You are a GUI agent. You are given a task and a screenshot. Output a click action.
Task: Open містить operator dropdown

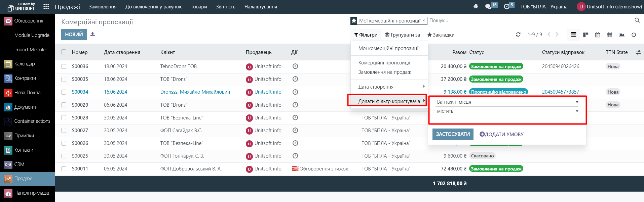coord(507,111)
